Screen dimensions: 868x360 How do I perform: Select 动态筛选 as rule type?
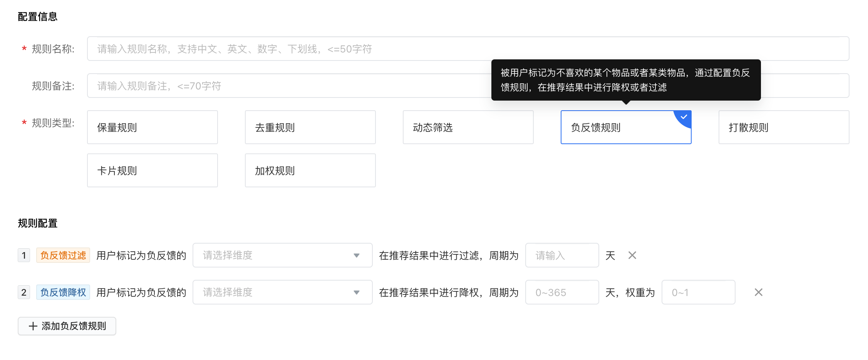(x=468, y=127)
